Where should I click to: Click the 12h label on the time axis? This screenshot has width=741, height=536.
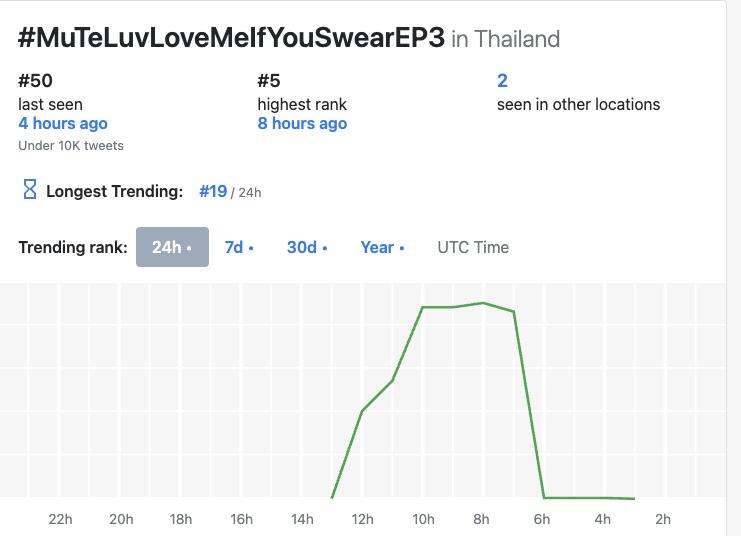click(x=362, y=519)
